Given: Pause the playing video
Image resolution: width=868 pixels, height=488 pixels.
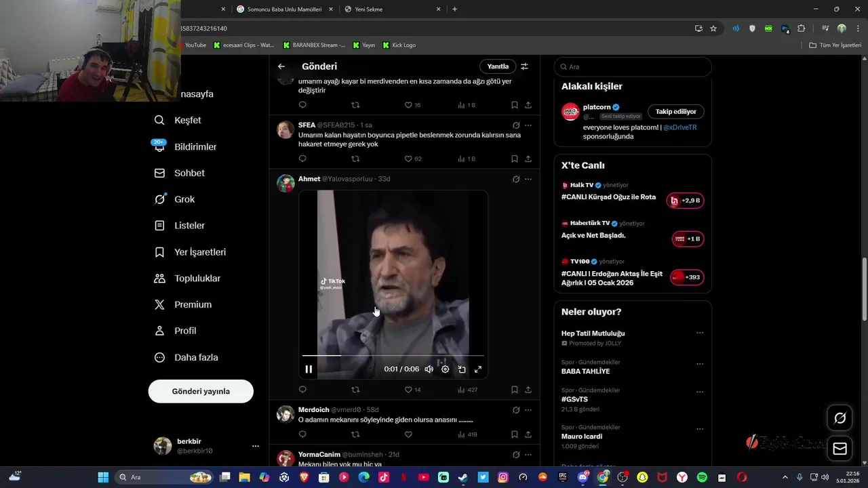Looking at the screenshot, I should coord(309,369).
